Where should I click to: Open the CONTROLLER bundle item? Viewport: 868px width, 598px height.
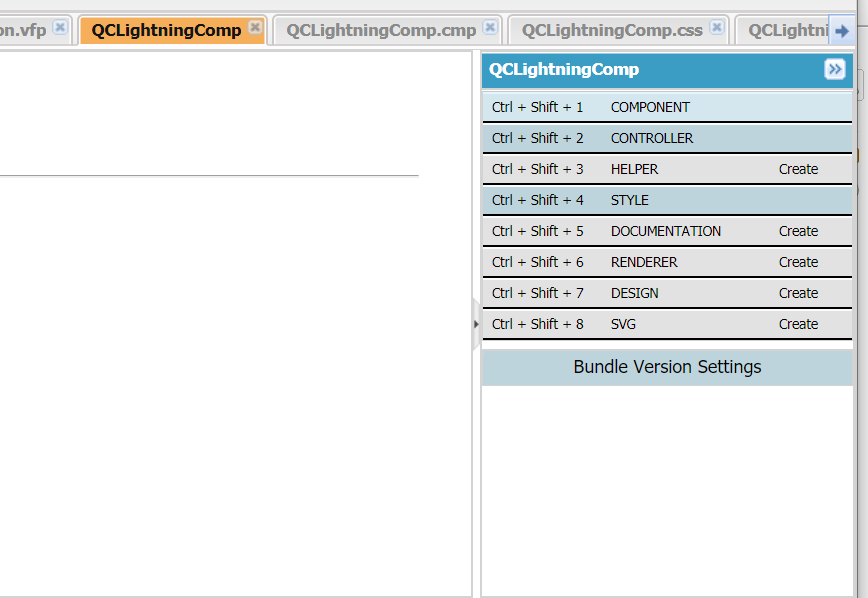pos(651,138)
